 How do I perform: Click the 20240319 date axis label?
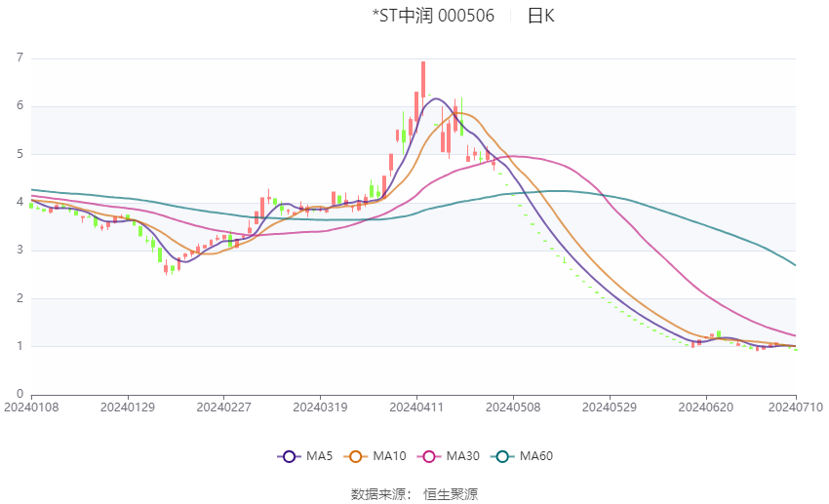321,407
